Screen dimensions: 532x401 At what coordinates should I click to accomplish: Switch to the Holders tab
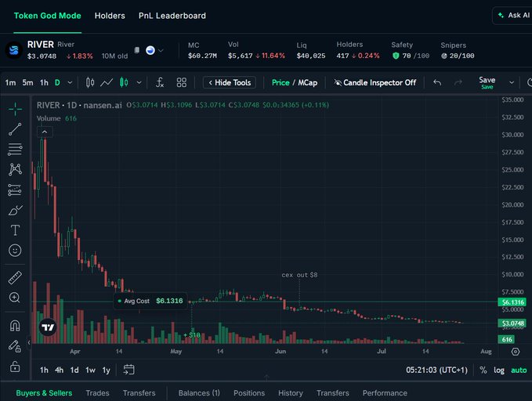110,16
